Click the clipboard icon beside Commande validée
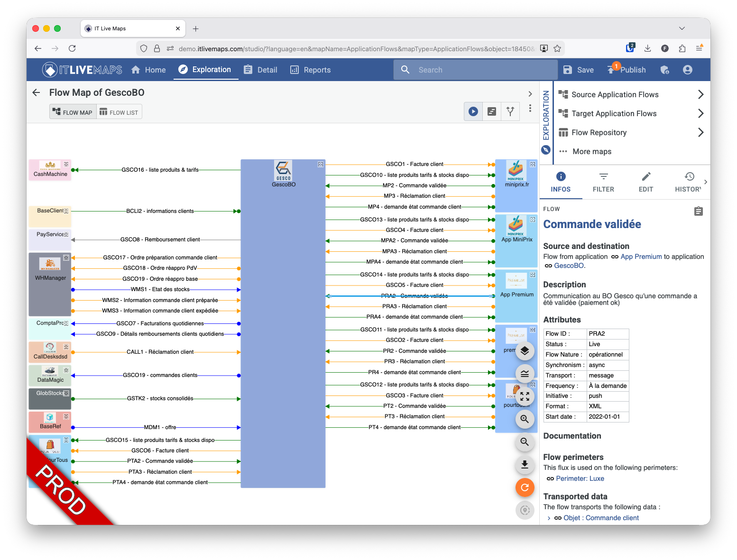 (698, 211)
